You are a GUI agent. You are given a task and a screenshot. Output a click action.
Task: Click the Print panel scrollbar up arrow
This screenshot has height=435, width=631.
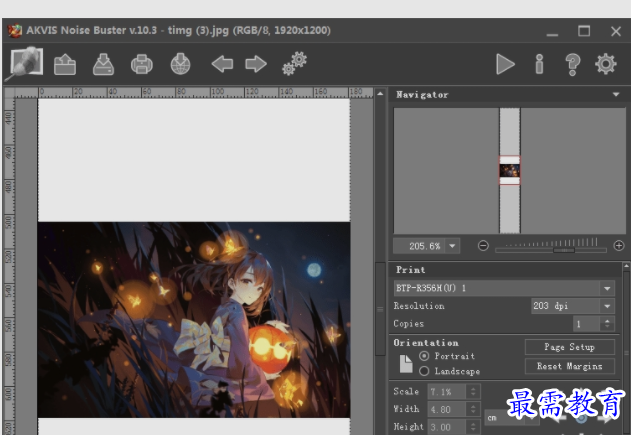pyautogui.click(x=626, y=266)
